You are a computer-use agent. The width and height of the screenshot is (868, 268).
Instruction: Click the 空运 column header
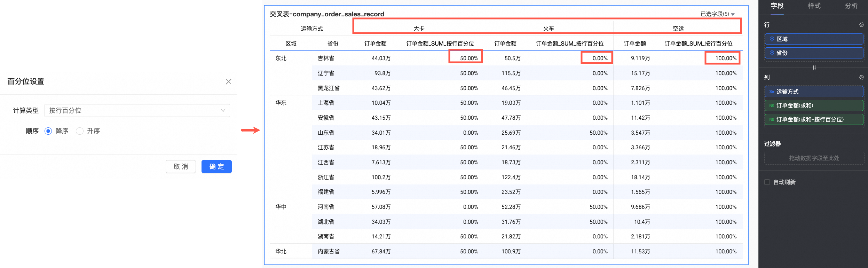pyautogui.click(x=678, y=29)
